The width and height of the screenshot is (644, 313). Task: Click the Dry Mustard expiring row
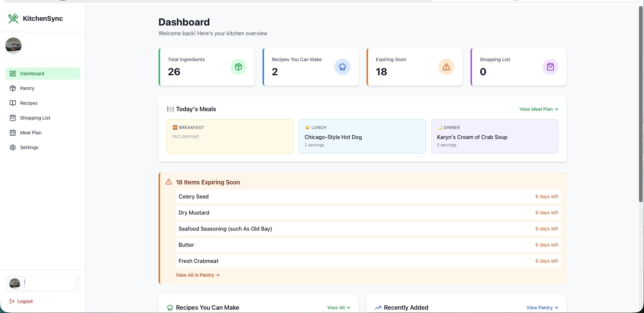point(368,213)
